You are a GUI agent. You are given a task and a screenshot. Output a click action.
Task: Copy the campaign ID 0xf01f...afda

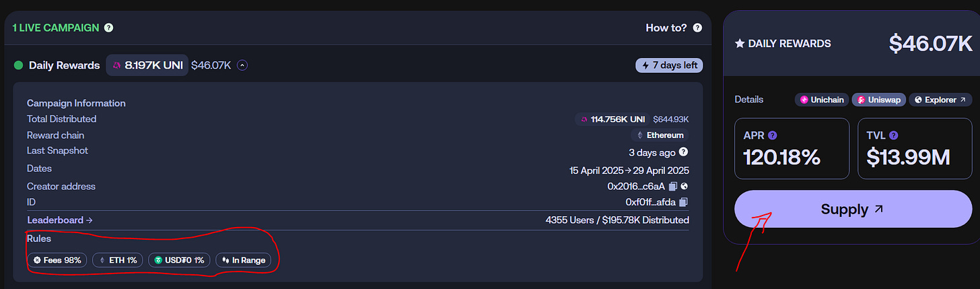point(684,202)
